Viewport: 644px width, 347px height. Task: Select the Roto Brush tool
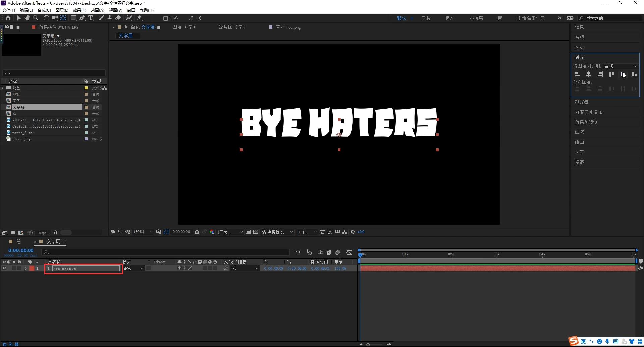(x=129, y=18)
